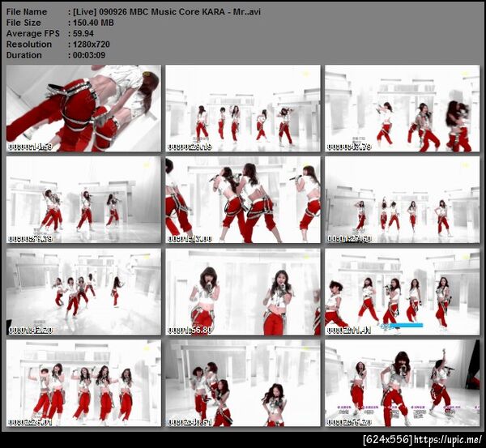
Task: Open the frame captured at 00:02:40.61
Action: click(x=243, y=383)
